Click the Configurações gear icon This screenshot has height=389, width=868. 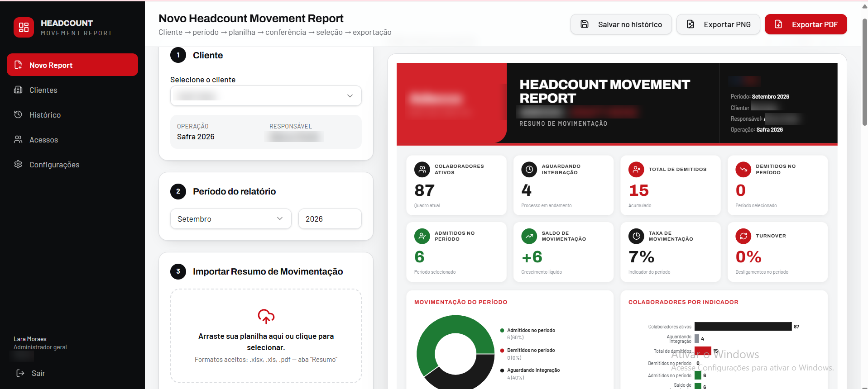[18, 164]
